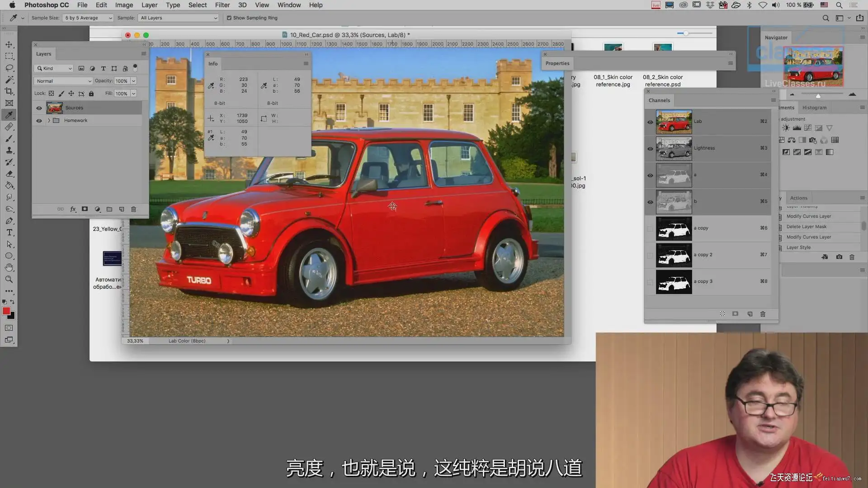Switch to the Histogram tab
Screen dimensions: 868x488
point(814,108)
